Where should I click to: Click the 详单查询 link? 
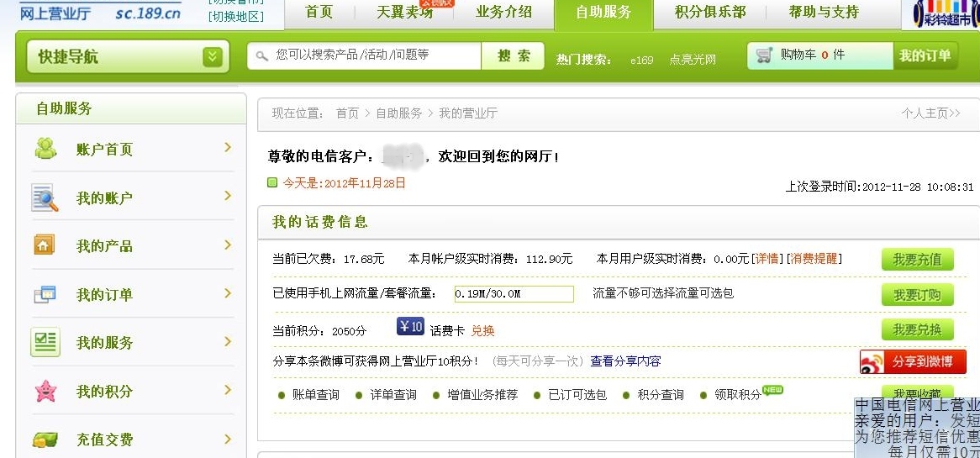[x=393, y=395]
